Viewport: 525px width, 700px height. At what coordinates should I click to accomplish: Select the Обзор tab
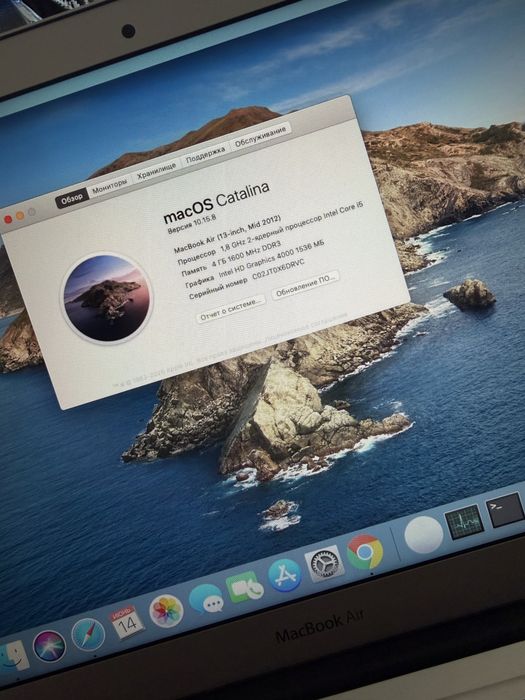click(72, 199)
